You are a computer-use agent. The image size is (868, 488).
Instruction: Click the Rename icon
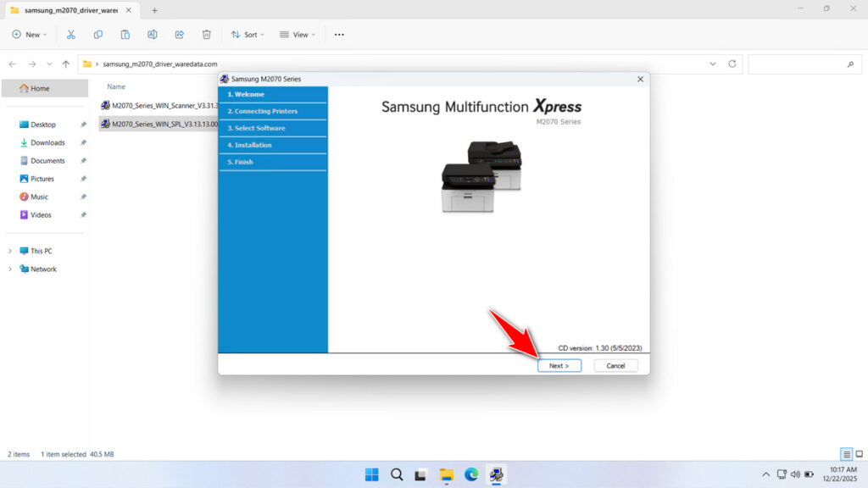pos(153,34)
